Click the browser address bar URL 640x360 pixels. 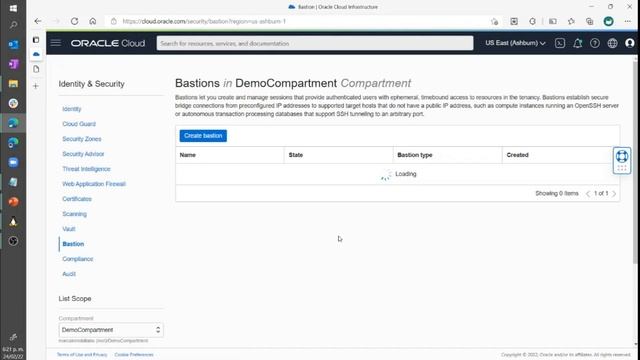[x=204, y=21]
